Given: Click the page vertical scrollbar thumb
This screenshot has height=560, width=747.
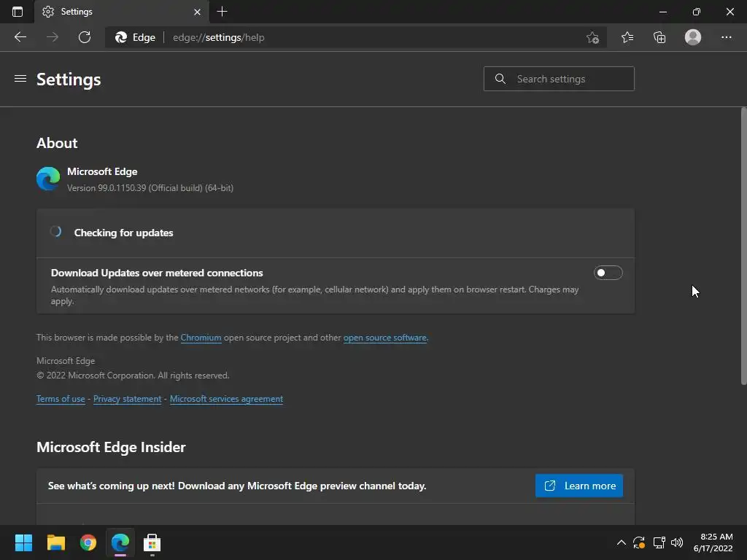Looking at the screenshot, I should pos(743,246).
